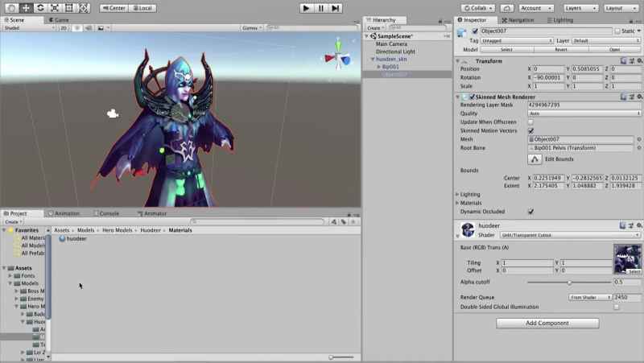This screenshot has height=363, width=644.
Task: Select the Rotate tool
Action: click(40, 8)
